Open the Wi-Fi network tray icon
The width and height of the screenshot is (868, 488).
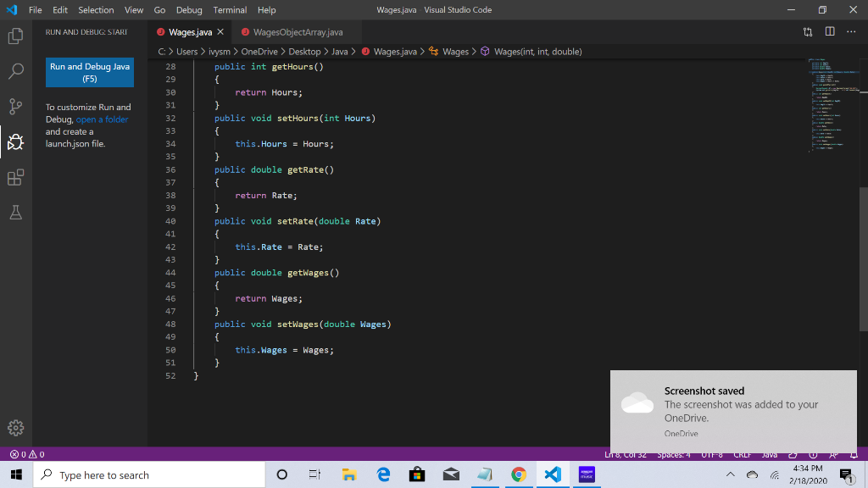[775, 474]
